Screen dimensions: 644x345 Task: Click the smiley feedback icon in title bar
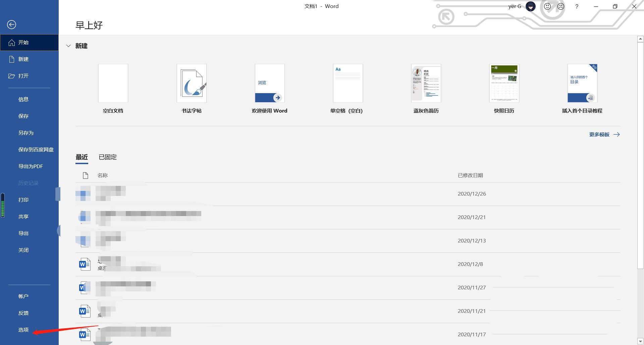coord(548,6)
